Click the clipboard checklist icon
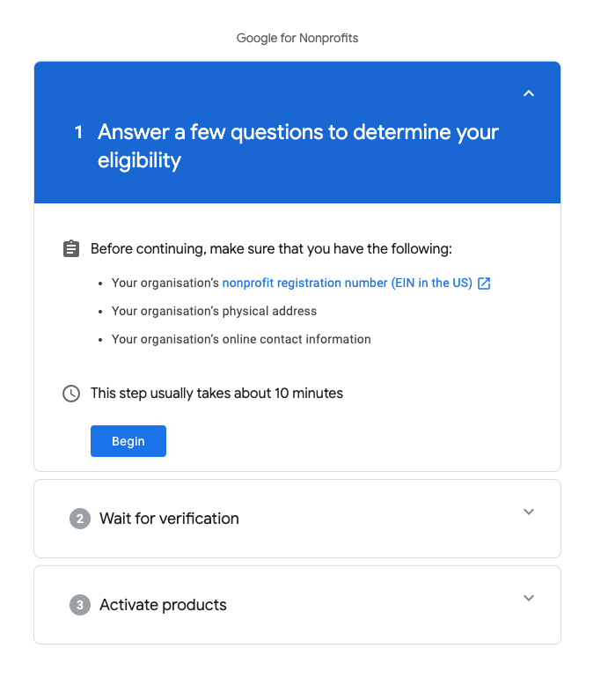 [71, 249]
